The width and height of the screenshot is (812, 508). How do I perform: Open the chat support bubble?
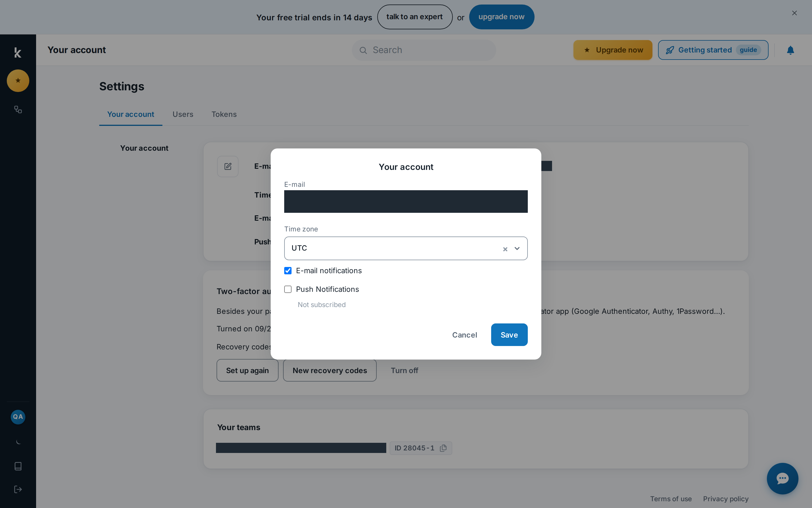(782, 478)
